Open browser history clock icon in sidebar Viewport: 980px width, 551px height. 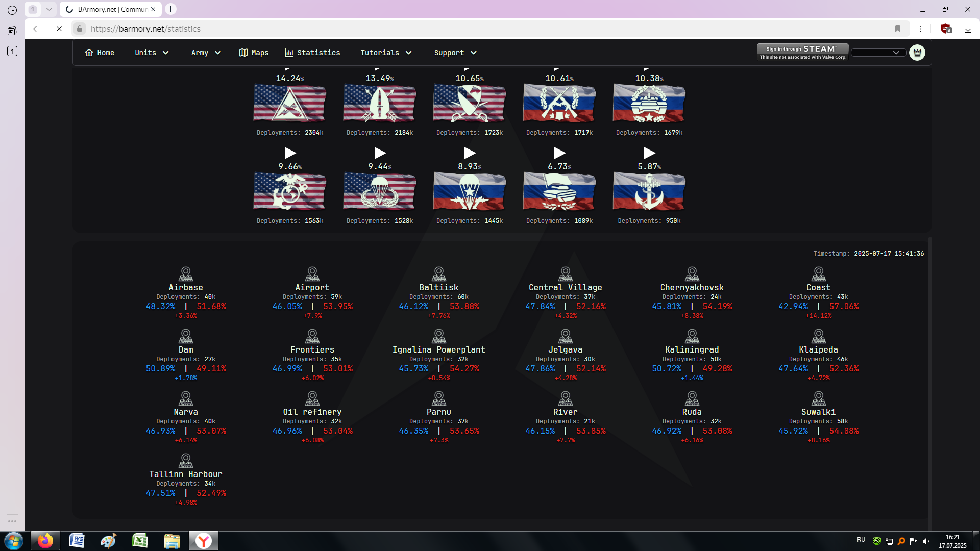tap(12, 10)
